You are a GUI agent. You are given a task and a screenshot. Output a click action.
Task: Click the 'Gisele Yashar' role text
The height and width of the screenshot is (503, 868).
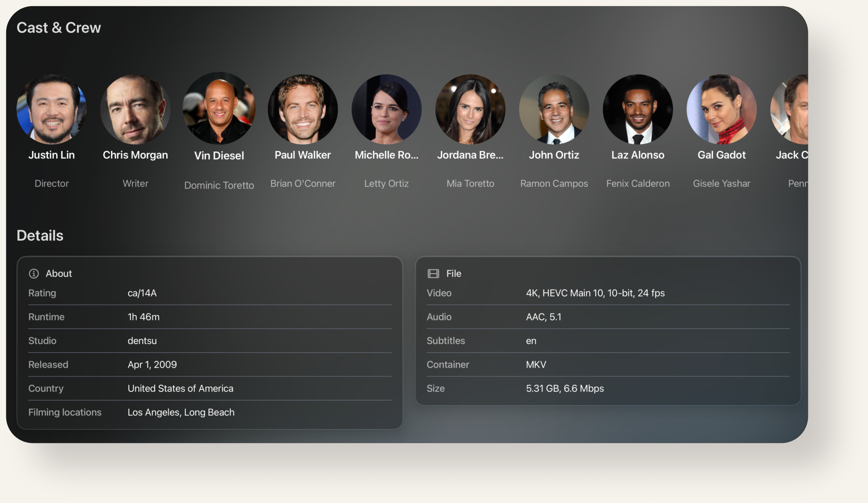pos(722,183)
